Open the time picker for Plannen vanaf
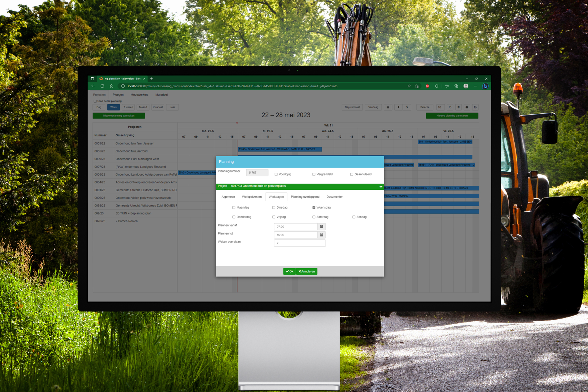The width and height of the screenshot is (588, 392). [321, 227]
